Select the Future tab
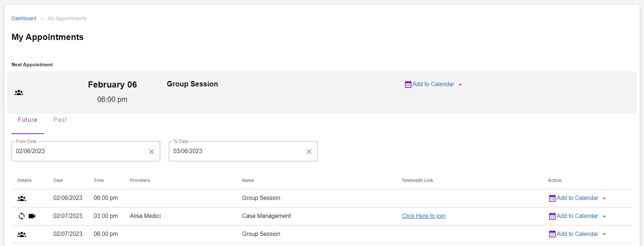This screenshot has width=644, height=246. pos(27,120)
